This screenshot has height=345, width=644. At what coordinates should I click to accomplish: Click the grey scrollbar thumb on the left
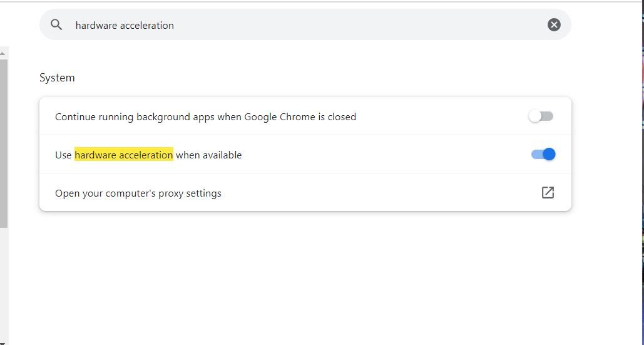3,144
